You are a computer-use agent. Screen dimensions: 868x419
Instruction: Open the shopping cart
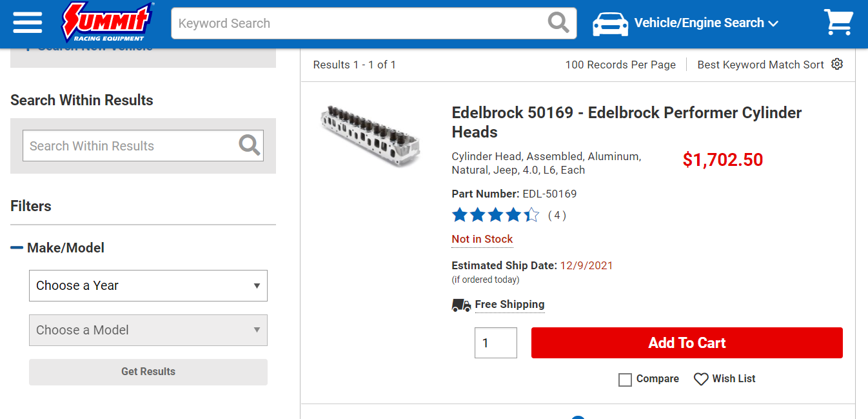[x=838, y=23]
